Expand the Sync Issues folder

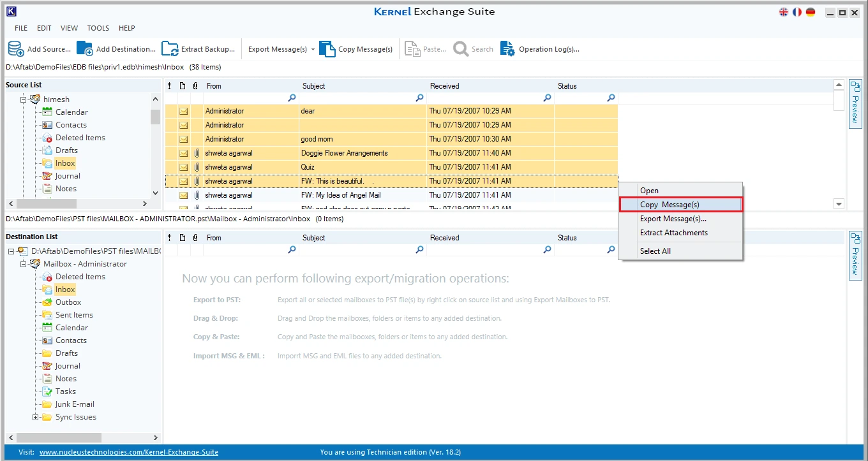36,417
